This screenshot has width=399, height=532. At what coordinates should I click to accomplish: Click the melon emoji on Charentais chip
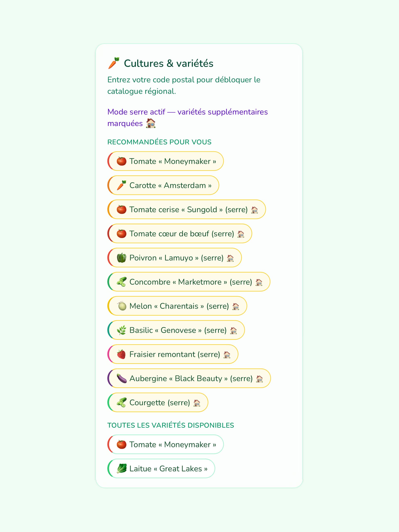122,306
